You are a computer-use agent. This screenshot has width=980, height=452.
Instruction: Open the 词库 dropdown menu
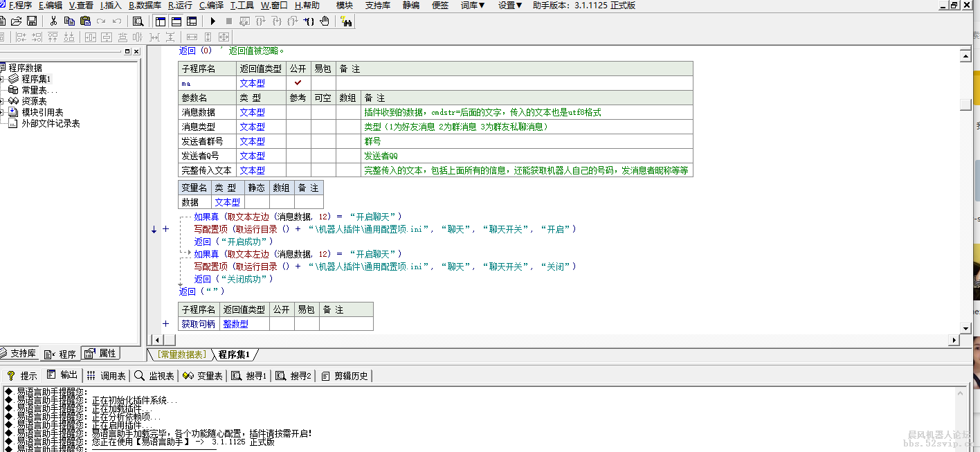(x=473, y=6)
